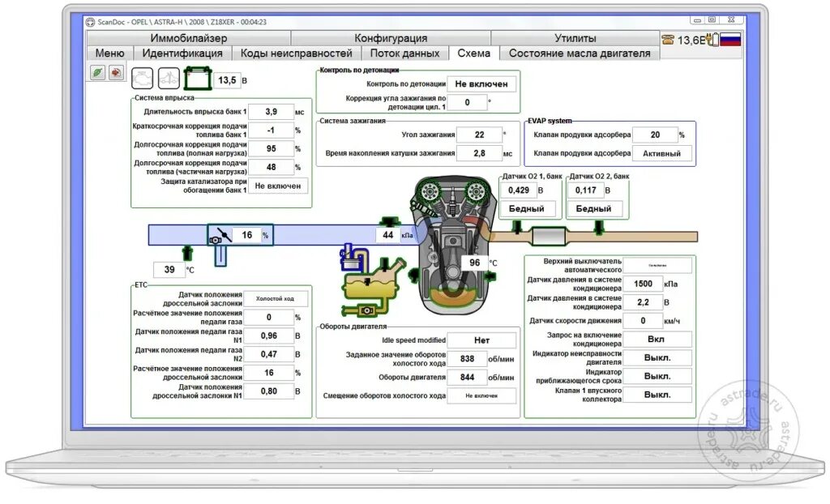
Task: Click the purge valve percentage value 20
Action: coord(655,135)
